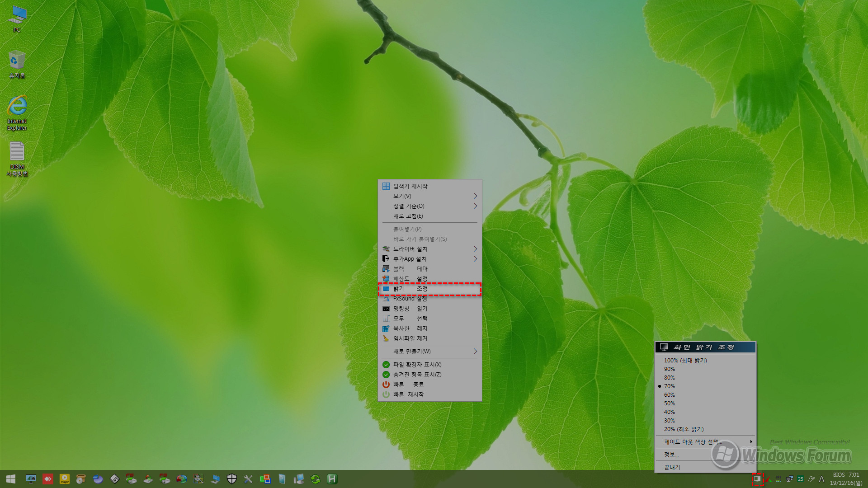Expand the 새로 만들기(W) submenu
This screenshot has height=488, width=868.
tap(430, 352)
